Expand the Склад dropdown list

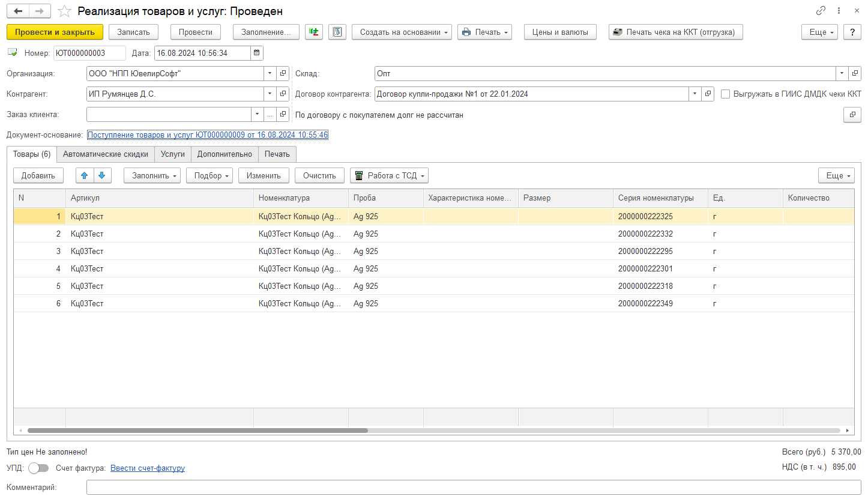[842, 73]
